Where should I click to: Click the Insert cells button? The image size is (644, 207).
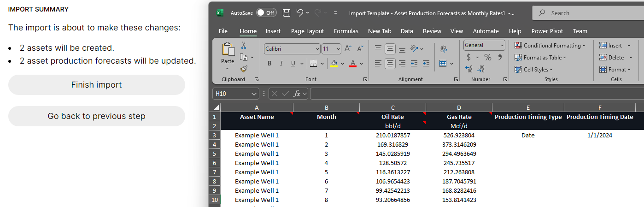[x=610, y=46]
